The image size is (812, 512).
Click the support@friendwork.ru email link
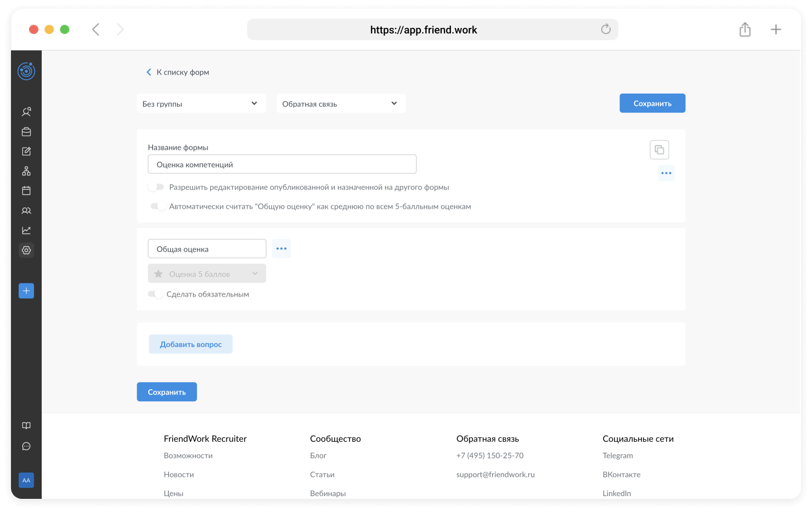pos(495,475)
